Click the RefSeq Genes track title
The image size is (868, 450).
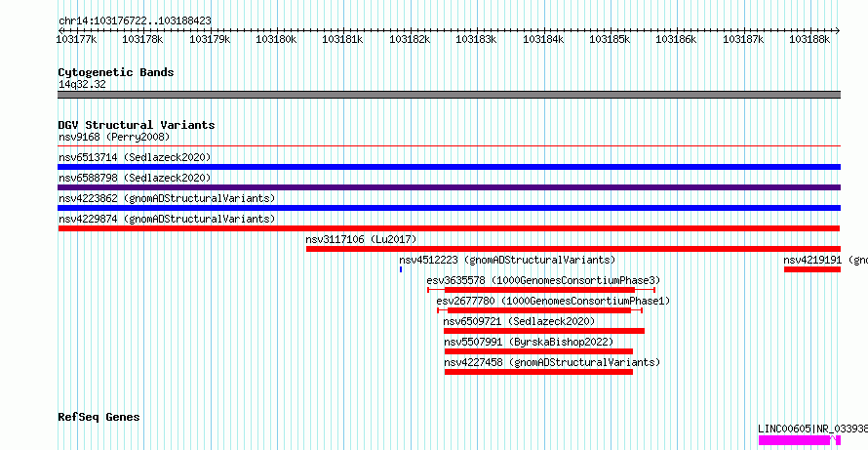(x=99, y=417)
